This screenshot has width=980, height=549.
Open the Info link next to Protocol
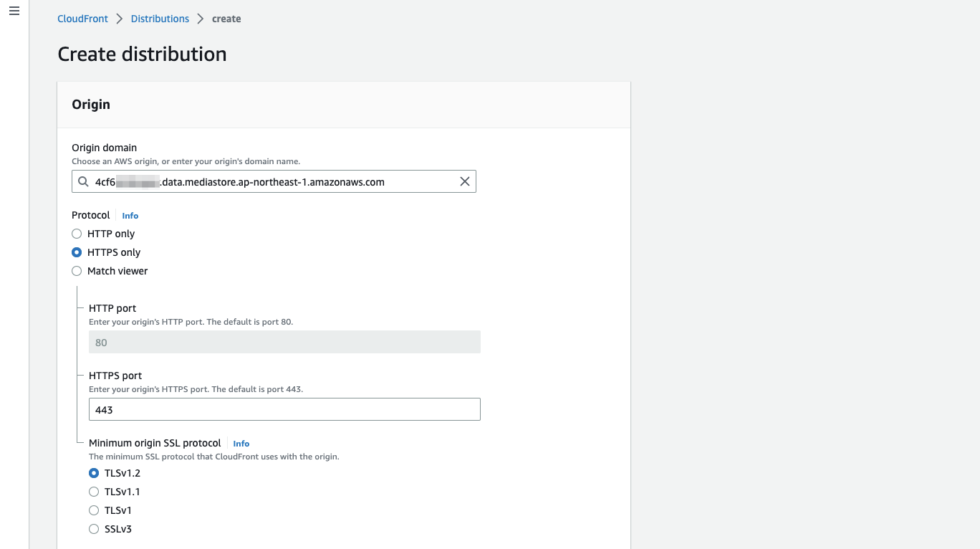pos(130,216)
